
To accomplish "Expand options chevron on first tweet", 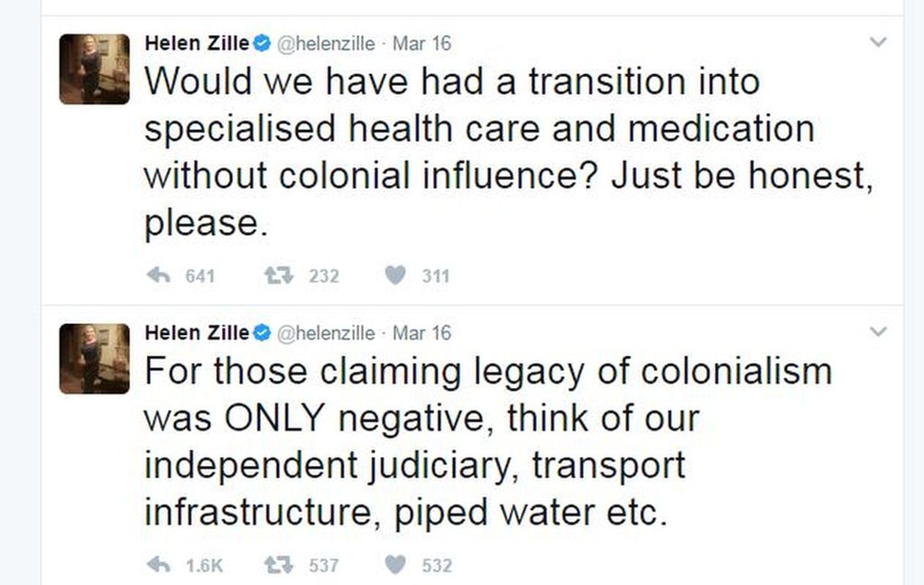I will [x=877, y=42].
